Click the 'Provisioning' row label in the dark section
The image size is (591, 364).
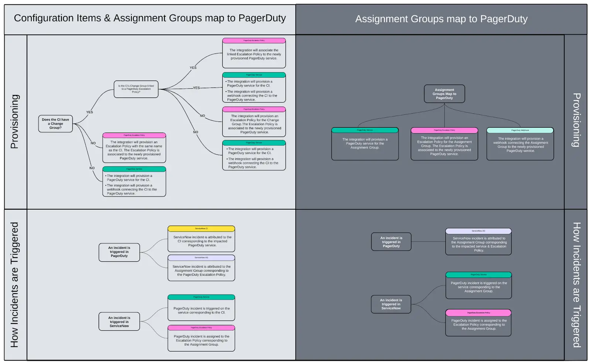point(577,120)
